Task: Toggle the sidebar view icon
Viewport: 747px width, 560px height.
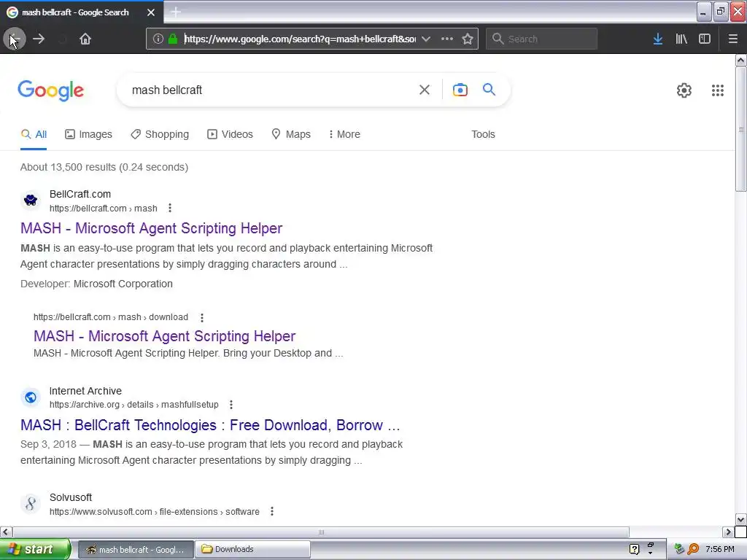Action: [705, 39]
